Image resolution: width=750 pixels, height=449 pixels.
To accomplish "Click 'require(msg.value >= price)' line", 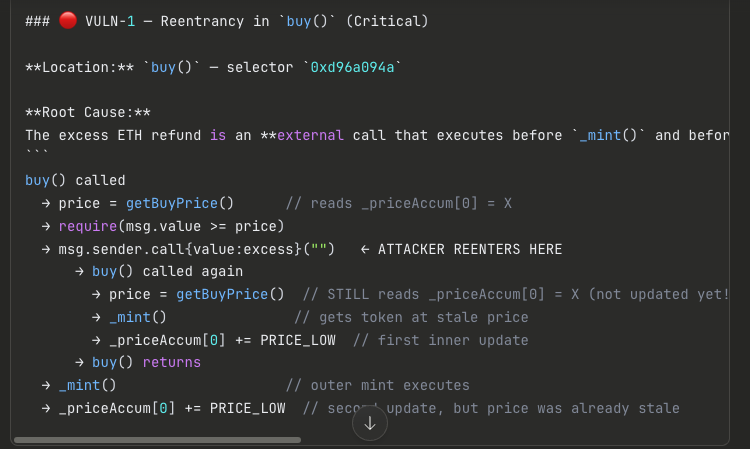I will click(x=171, y=226).
